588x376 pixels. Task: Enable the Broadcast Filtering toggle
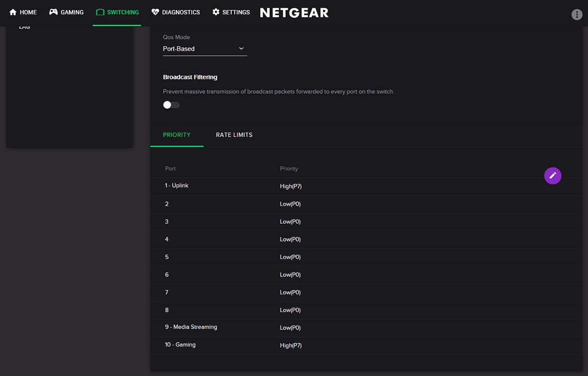coord(171,105)
